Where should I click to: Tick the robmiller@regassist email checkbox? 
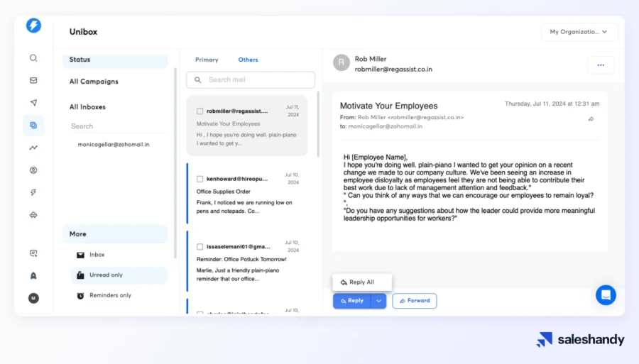[200, 111]
